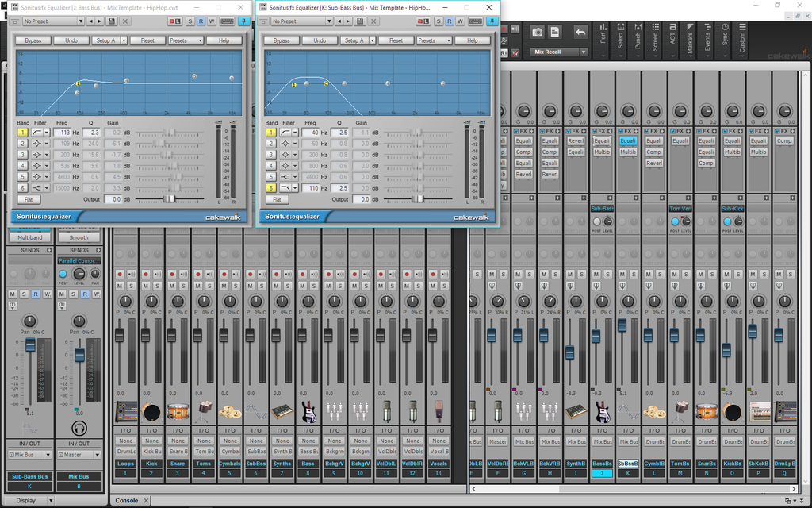Click the Snare track drum icon
Screen dimensions: 812x508
point(178,411)
